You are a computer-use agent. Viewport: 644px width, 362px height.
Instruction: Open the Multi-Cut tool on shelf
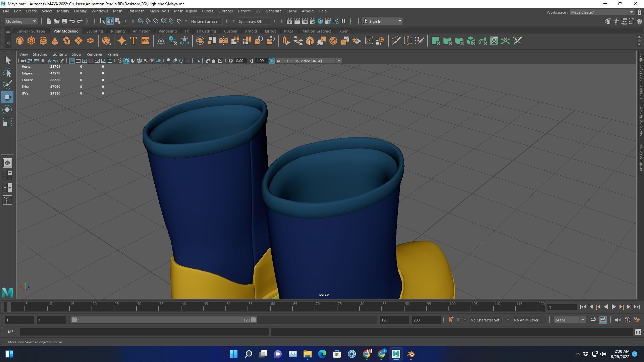396,41
